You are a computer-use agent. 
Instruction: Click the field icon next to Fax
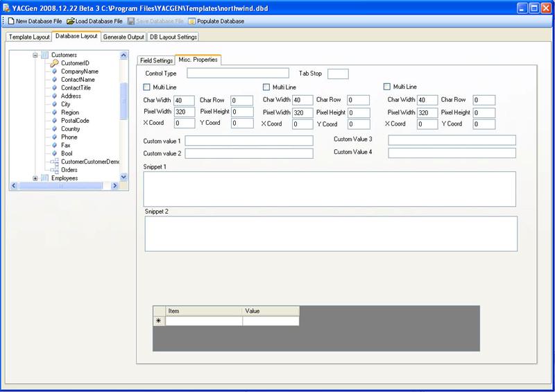click(x=55, y=145)
